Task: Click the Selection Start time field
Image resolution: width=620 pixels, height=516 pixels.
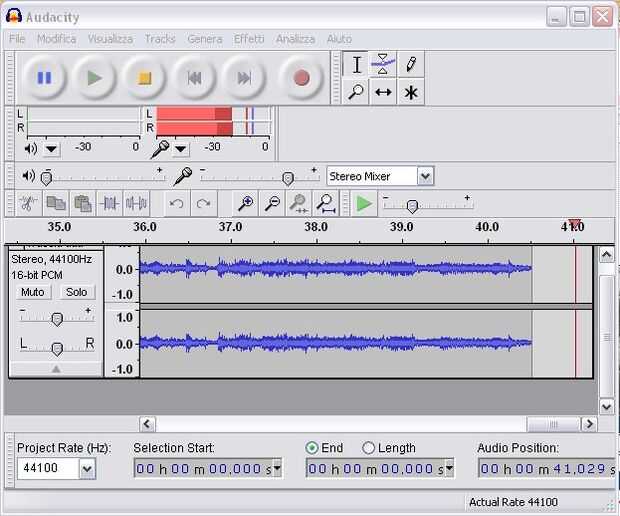Action: [x=208, y=469]
